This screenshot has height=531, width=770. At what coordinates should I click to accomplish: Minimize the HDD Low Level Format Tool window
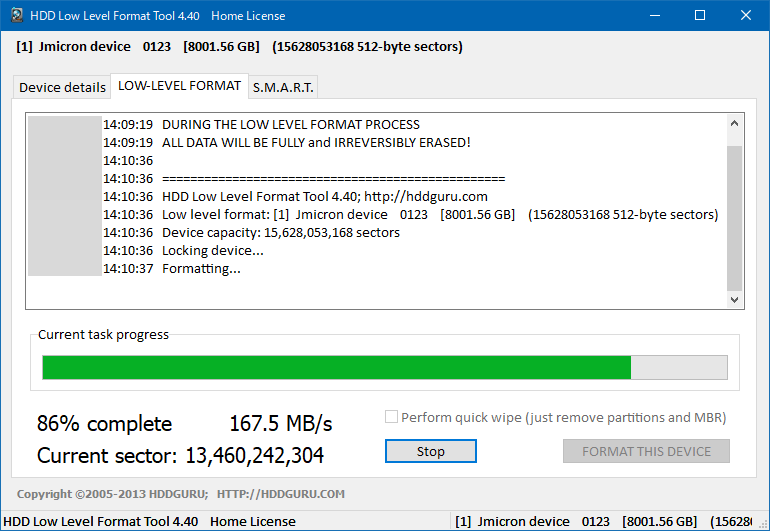(x=655, y=15)
